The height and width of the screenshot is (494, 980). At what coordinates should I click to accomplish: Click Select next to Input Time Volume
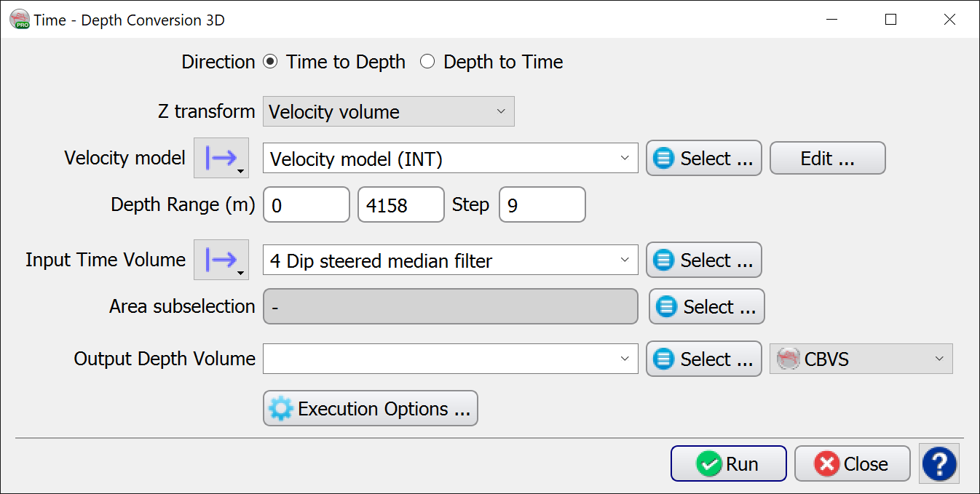[x=703, y=260]
